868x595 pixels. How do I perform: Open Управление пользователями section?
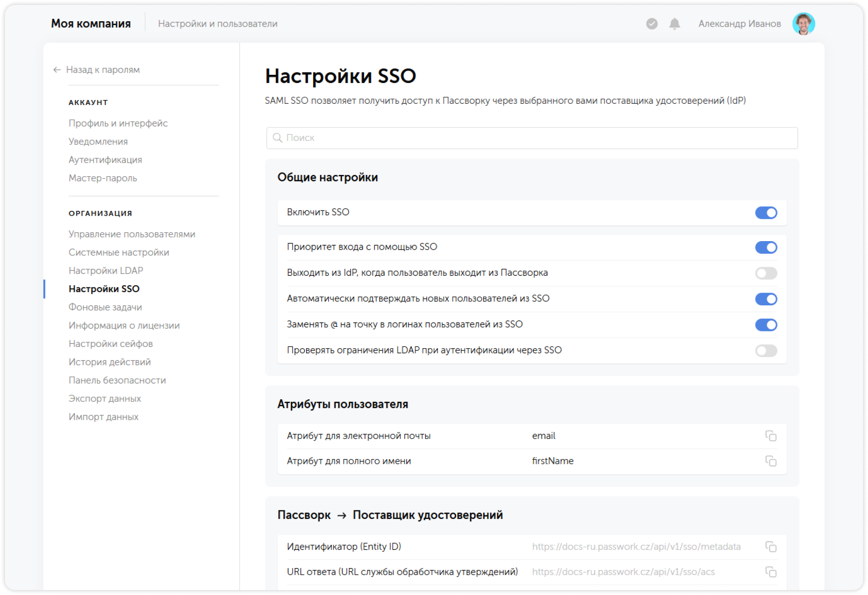coord(132,234)
